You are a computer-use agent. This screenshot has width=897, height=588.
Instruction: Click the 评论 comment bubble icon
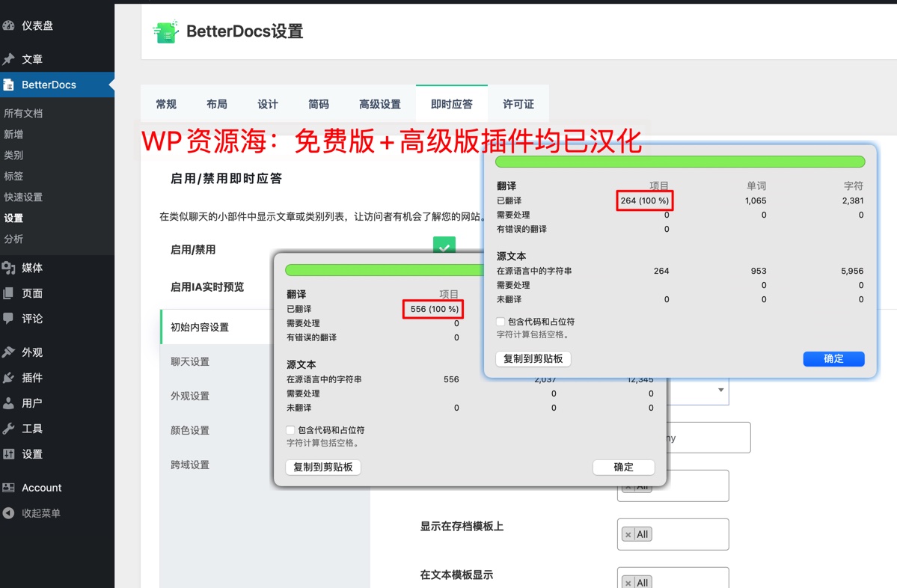[8, 319]
